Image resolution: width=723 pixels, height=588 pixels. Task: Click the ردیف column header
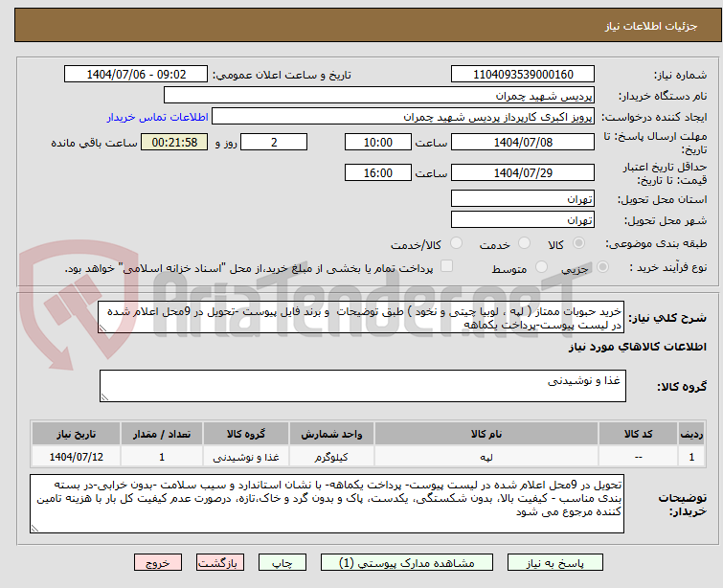tap(691, 434)
